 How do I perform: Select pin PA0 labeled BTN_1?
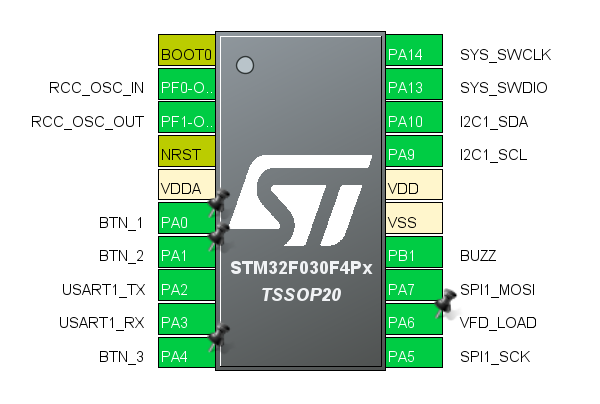tap(184, 220)
